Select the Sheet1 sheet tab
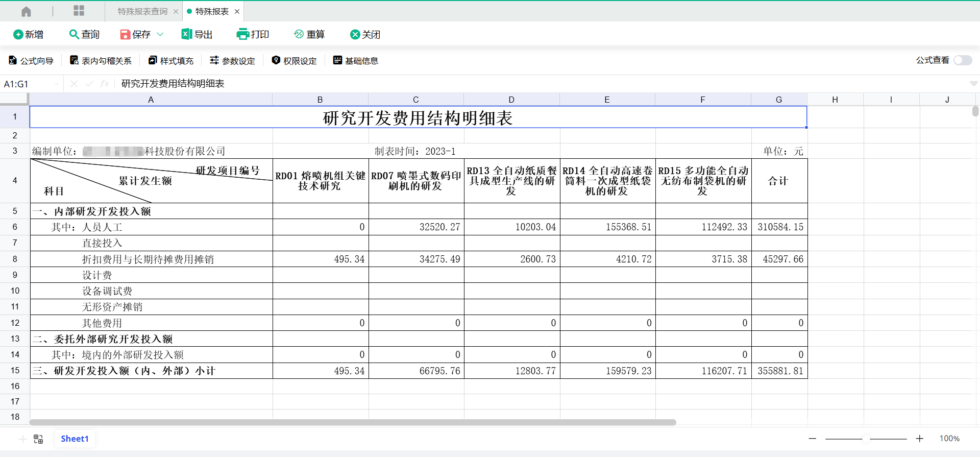The image size is (980, 457). click(75, 439)
